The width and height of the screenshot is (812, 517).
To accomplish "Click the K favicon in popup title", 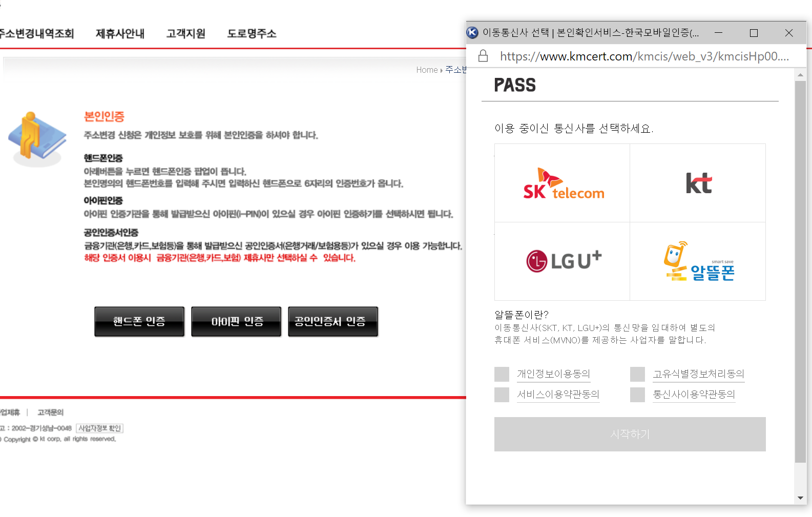I will (x=472, y=33).
